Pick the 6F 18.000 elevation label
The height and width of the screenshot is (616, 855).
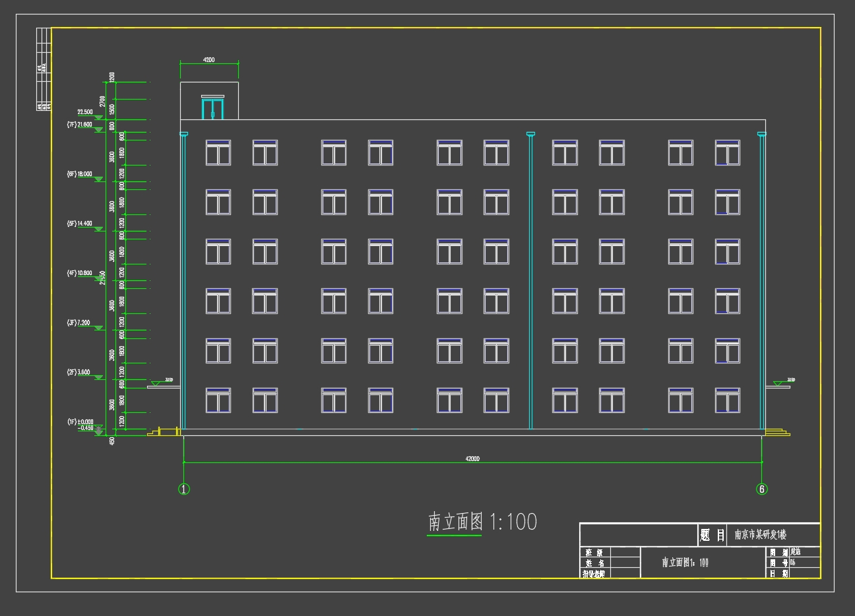pyautogui.click(x=80, y=174)
